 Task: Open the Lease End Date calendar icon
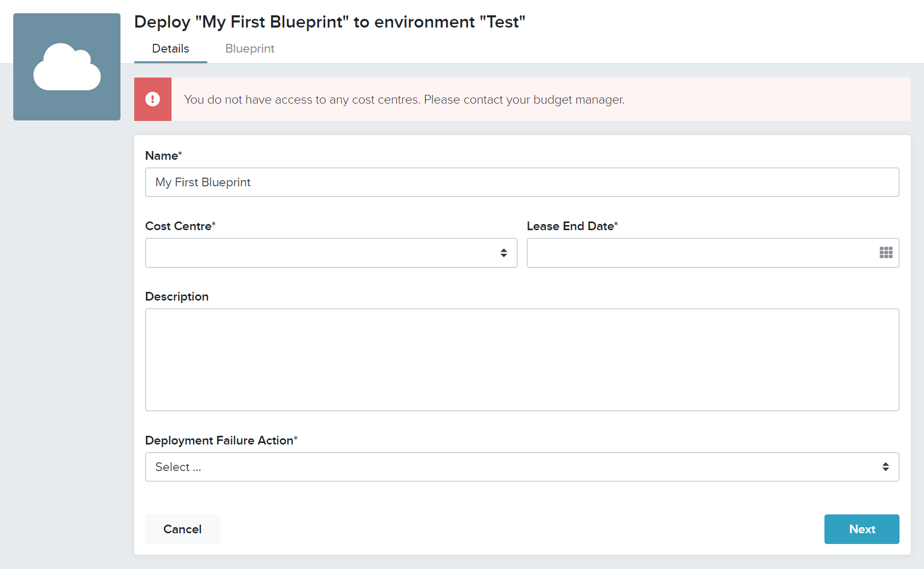[x=886, y=253]
